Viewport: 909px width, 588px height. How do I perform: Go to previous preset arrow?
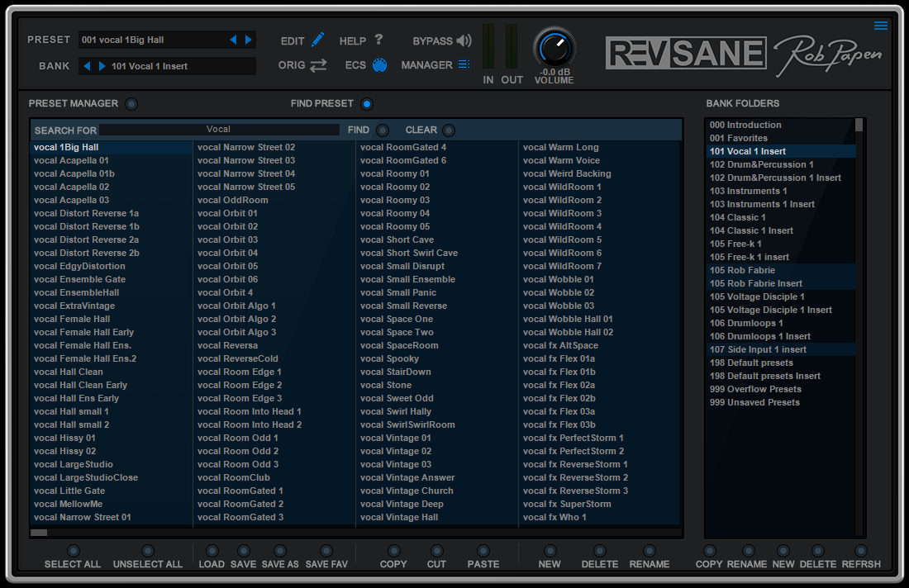(233, 40)
